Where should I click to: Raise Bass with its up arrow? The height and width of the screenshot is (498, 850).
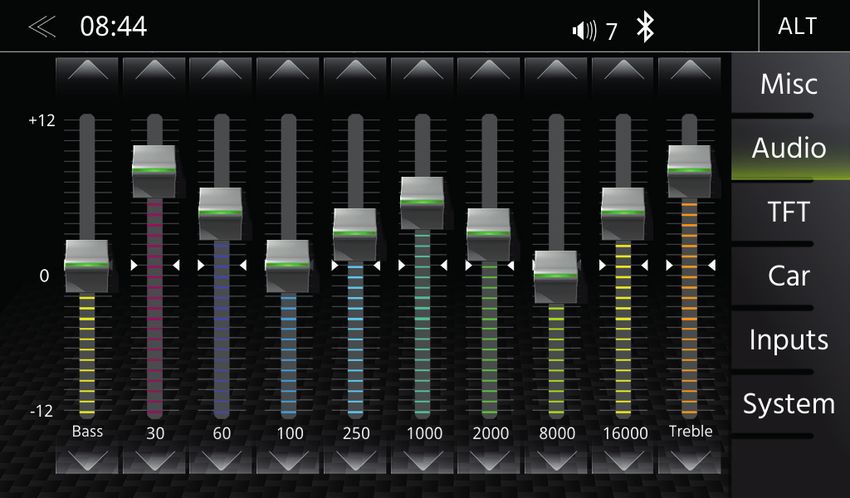tap(87, 71)
